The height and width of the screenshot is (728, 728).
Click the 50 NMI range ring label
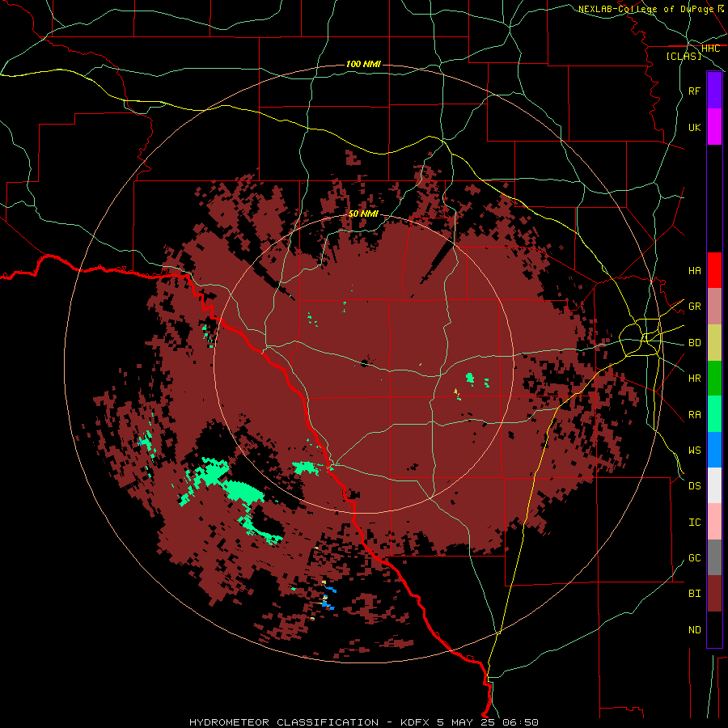pyautogui.click(x=363, y=214)
